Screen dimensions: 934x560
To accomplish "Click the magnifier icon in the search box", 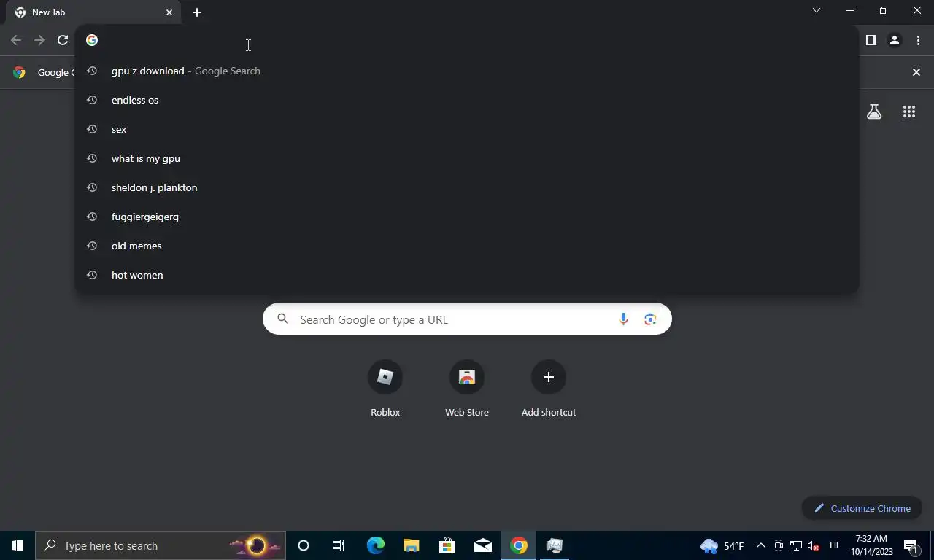I will pyautogui.click(x=283, y=319).
